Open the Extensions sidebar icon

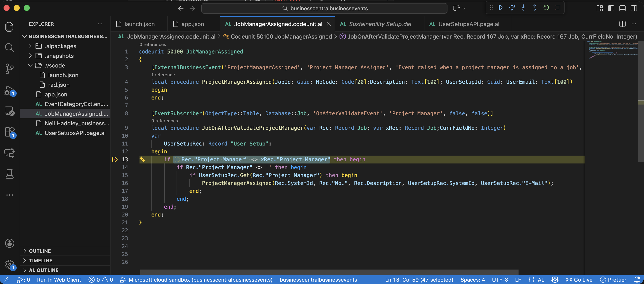pyautogui.click(x=9, y=132)
